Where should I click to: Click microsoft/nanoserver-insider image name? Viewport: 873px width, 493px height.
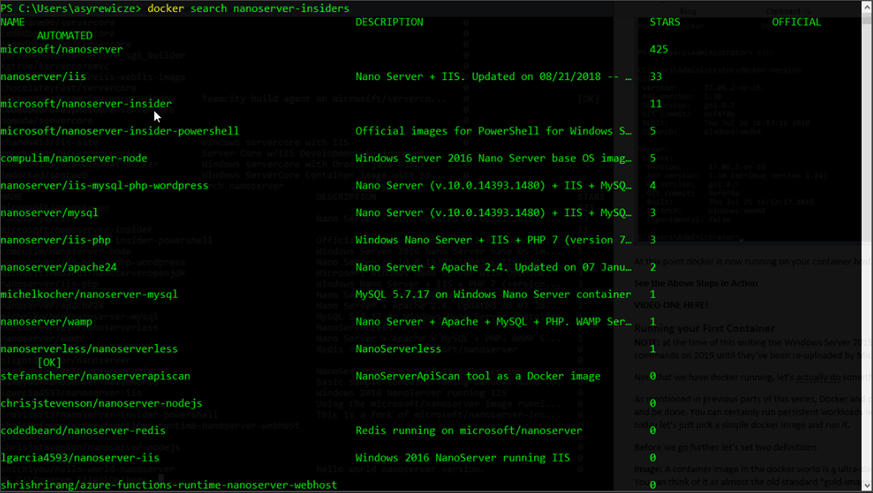86,104
